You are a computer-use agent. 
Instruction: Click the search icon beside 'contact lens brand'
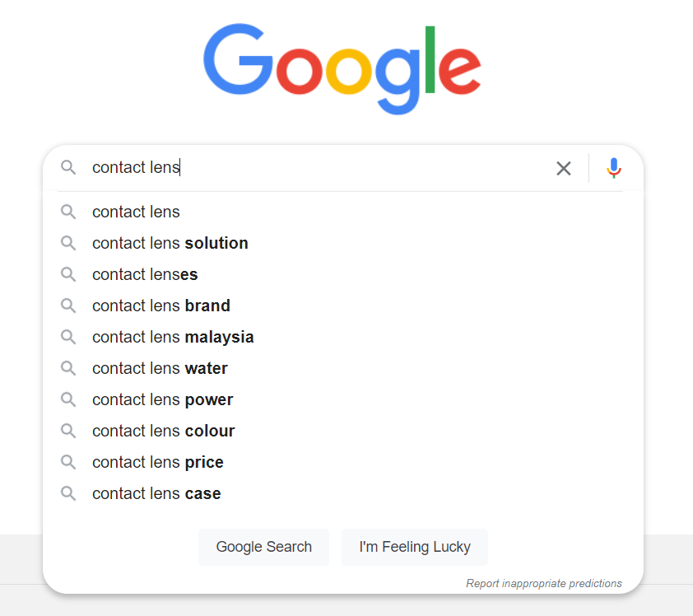coord(69,306)
